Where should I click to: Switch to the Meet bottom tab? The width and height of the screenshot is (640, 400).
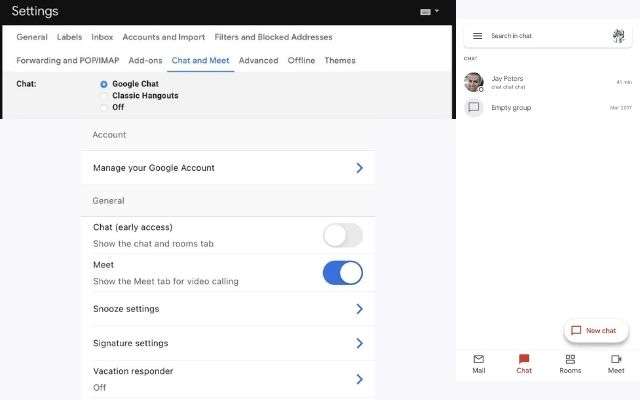pyautogui.click(x=616, y=364)
